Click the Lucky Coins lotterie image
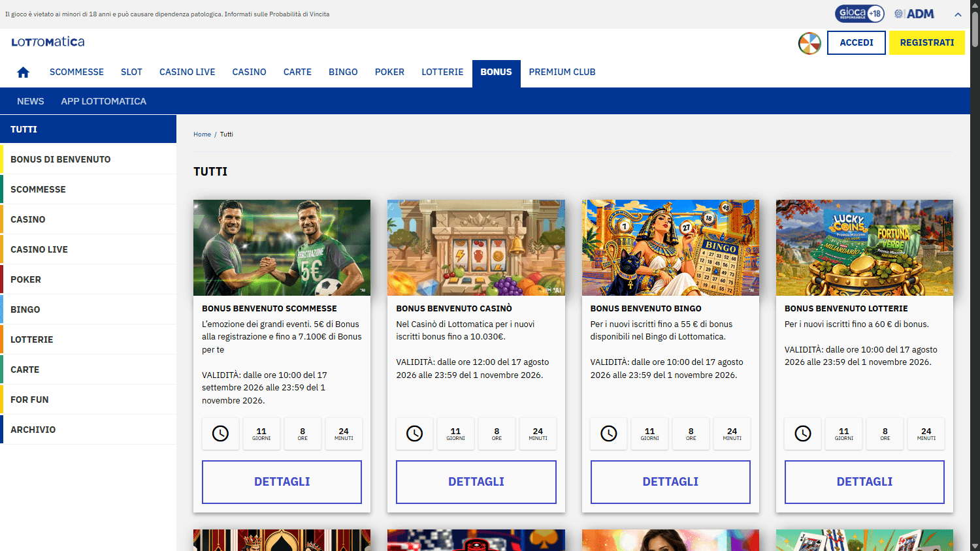980x551 pixels. [864, 247]
